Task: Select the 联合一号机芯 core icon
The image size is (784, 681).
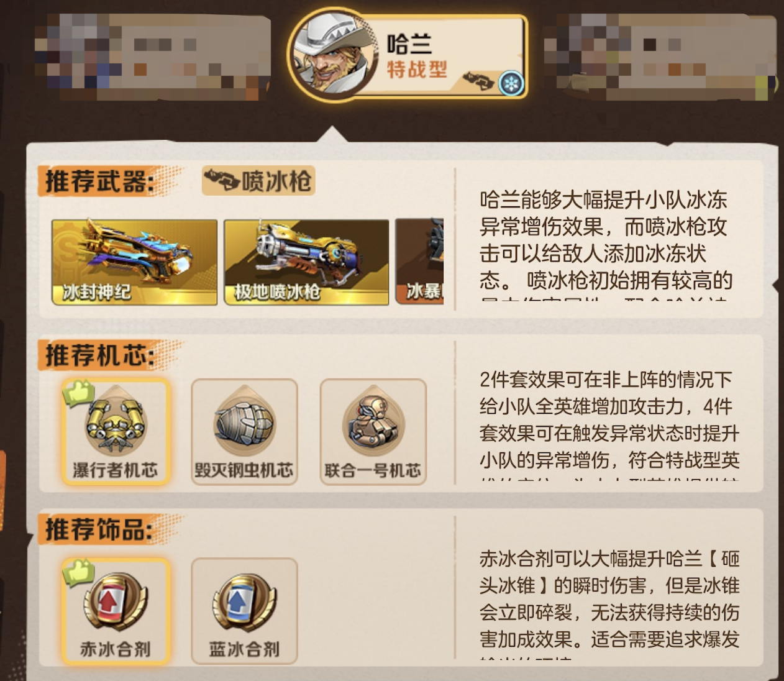Action: click(373, 431)
